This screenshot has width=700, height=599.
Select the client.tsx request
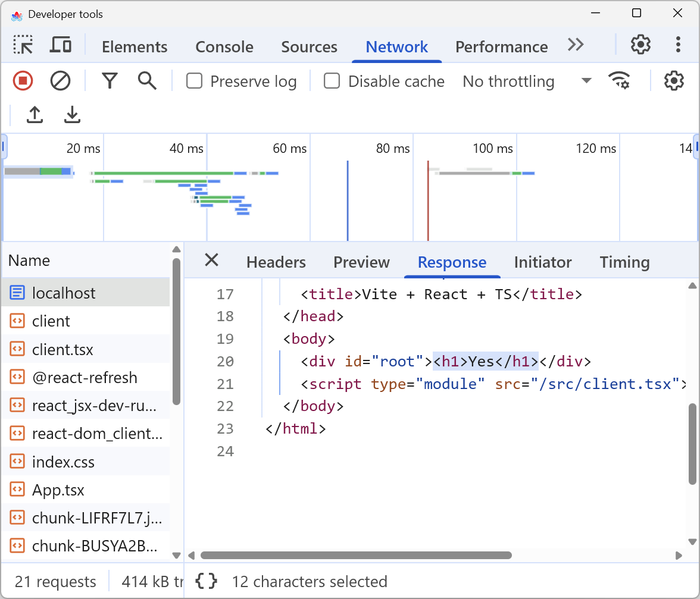pos(86,349)
